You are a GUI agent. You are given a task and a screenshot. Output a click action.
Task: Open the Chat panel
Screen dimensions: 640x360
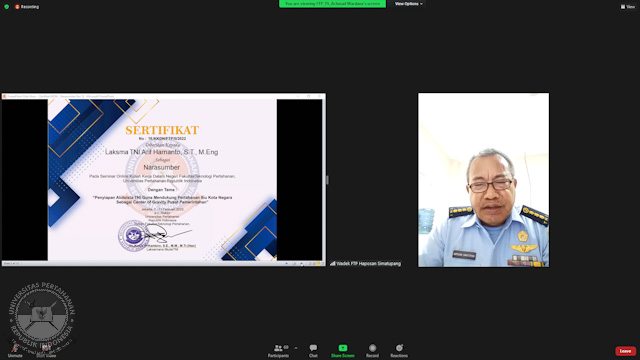(x=313, y=351)
